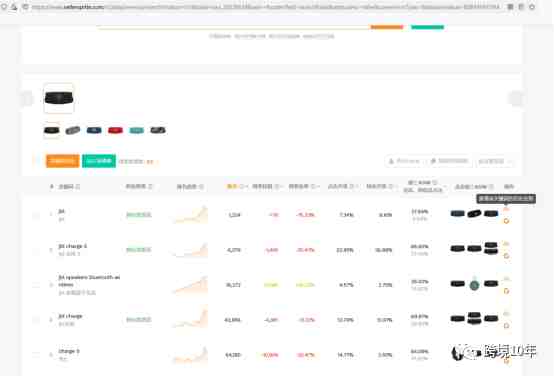Click the lock icon left of the URL
The height and width of the screenshot is (376, 554).
(x=25, y=7)
